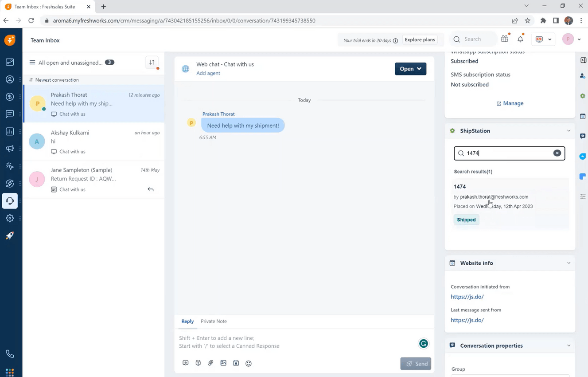Click the Add agent link
This screenshot has height=377, width=588.
208,73
